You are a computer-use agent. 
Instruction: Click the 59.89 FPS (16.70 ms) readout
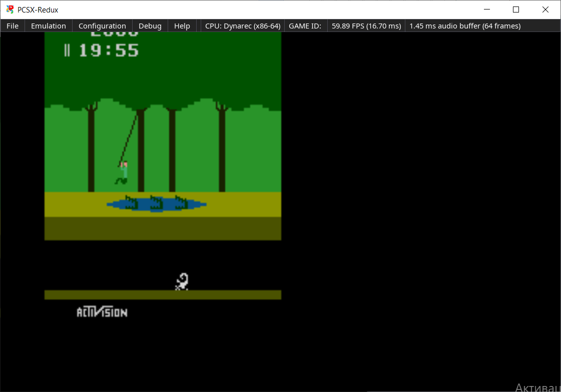[x=366, y=26]
